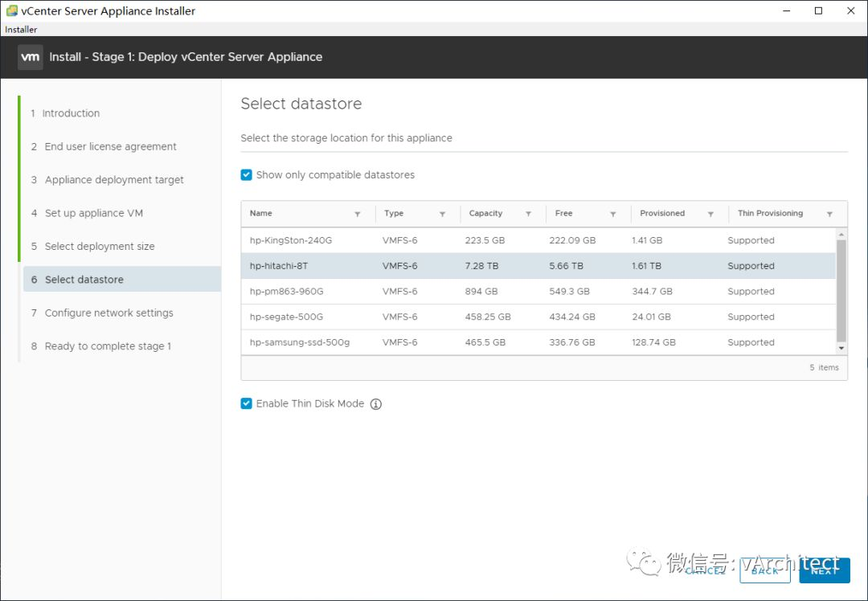Click the 7.28 TB capacity cell
The width and height of the screenshot is (868, 601).
click(481, 266)
